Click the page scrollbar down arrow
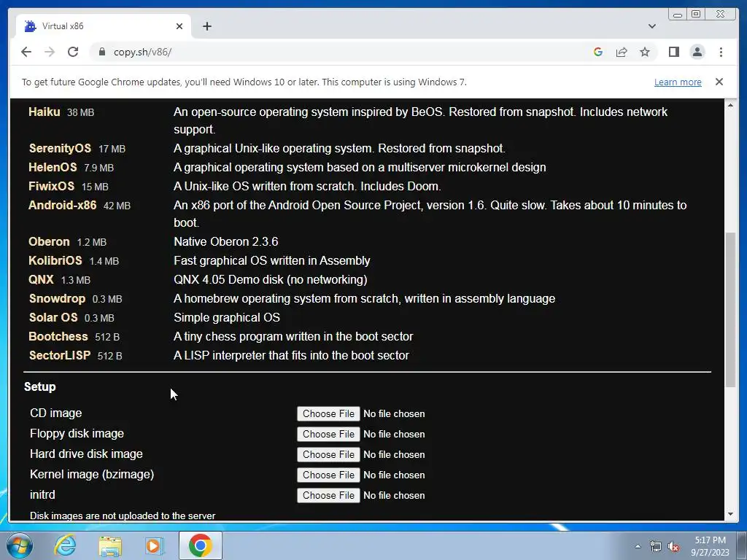747x560 pixels. [x=730, y=514]
